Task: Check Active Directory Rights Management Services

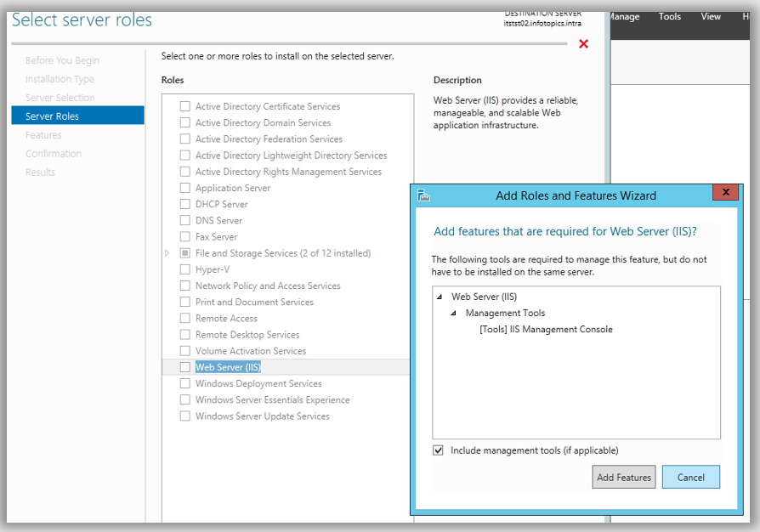Action: tap(184, 172)
